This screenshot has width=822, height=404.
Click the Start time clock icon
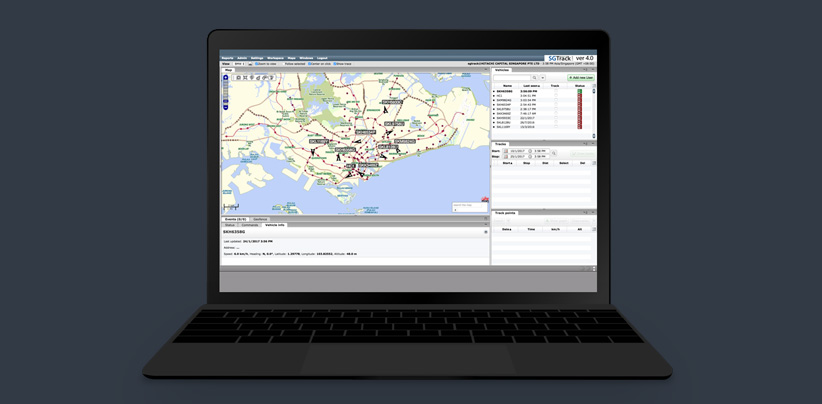point(530,151)
